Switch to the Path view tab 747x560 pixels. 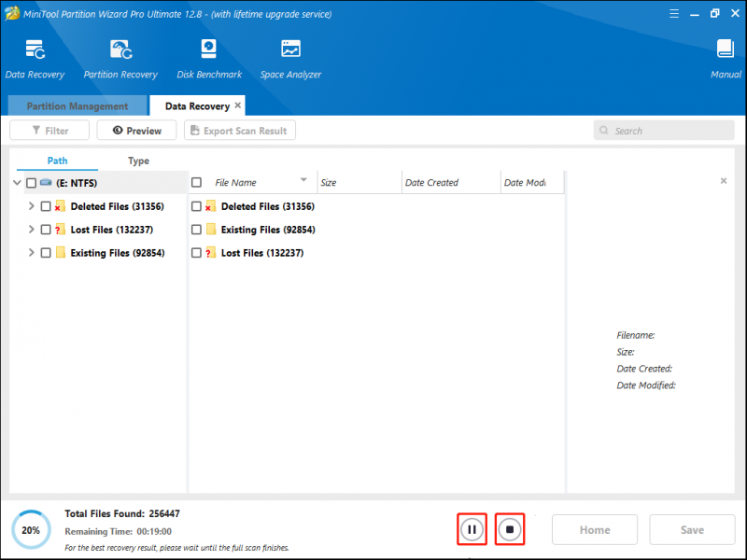(x=57, y=161)
